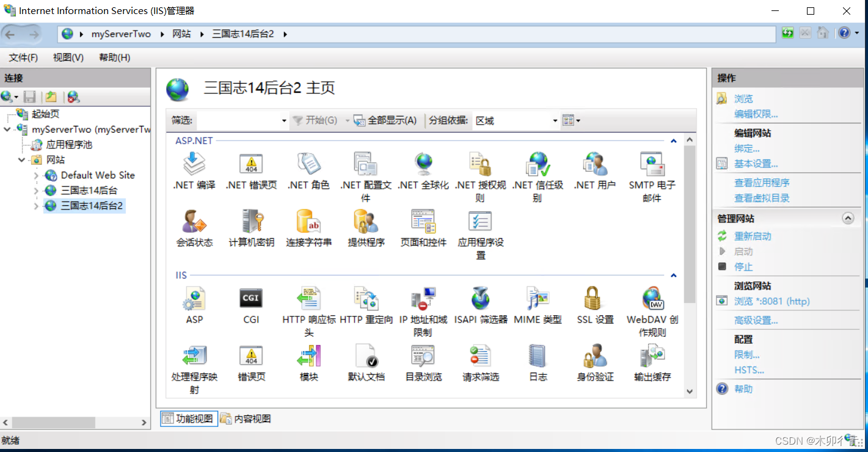Click the 停止 link in actions pane
Image resolution: width=868 pixels, height=452 pixels.
[x=743, y=267]
